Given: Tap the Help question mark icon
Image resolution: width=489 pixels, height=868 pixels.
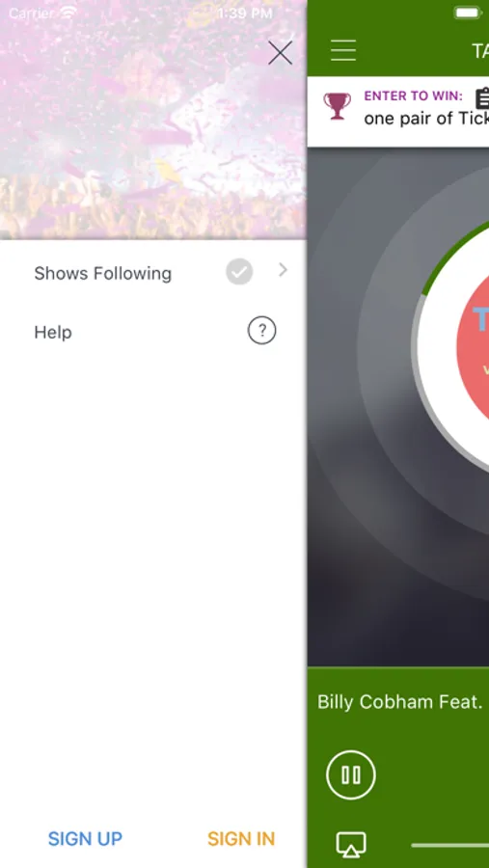Looking at the screenshot, I should [x=261, y=331].
